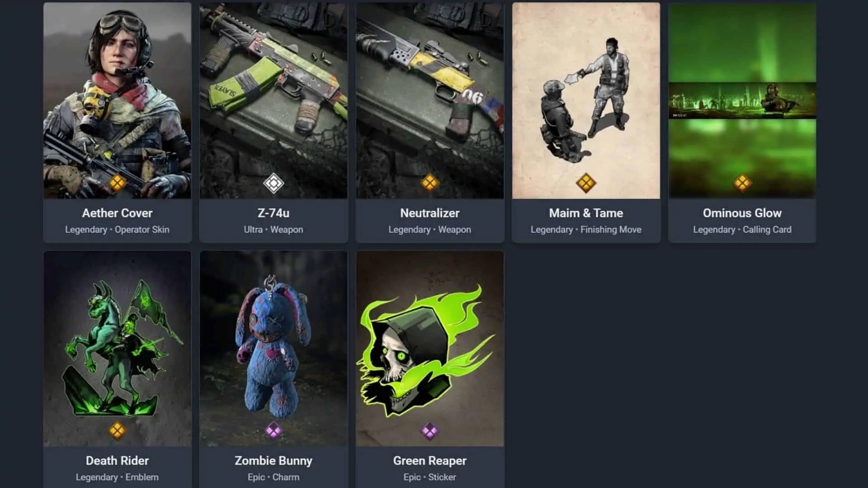Click the Death Rider legendary rarity icon
The height and width of the screenshot is (488, 868).
tap(117, 431)
